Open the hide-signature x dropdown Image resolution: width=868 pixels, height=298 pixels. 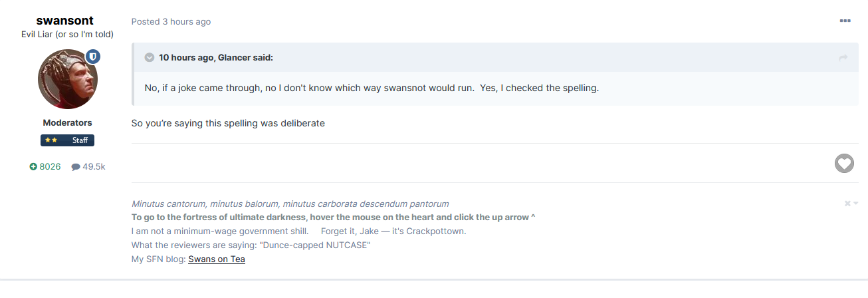[x=851, y=204]
